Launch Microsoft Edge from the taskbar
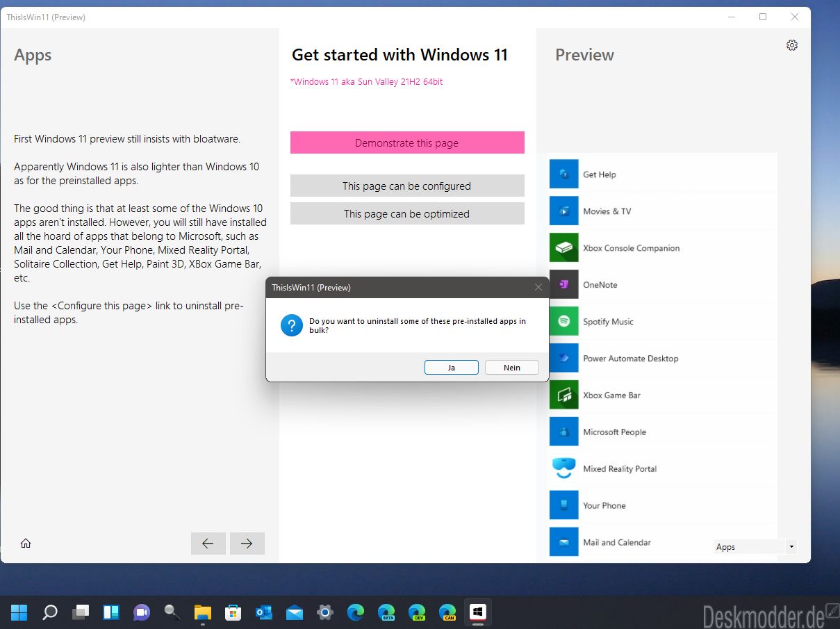840x629 pixels. pyautogui.click(x=355, y=612)
